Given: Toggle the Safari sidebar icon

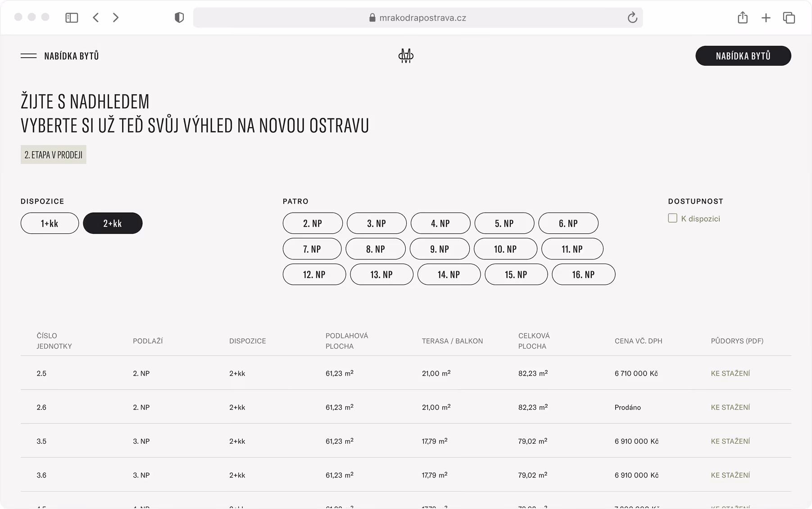Looking at the screenshot, I should tap(72, 18).
